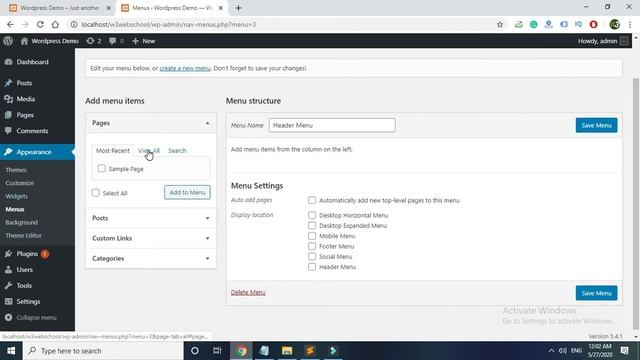Check Desktop Expanded Menu location
Screen dimensions: 640x360
click(x=312, y=225)
